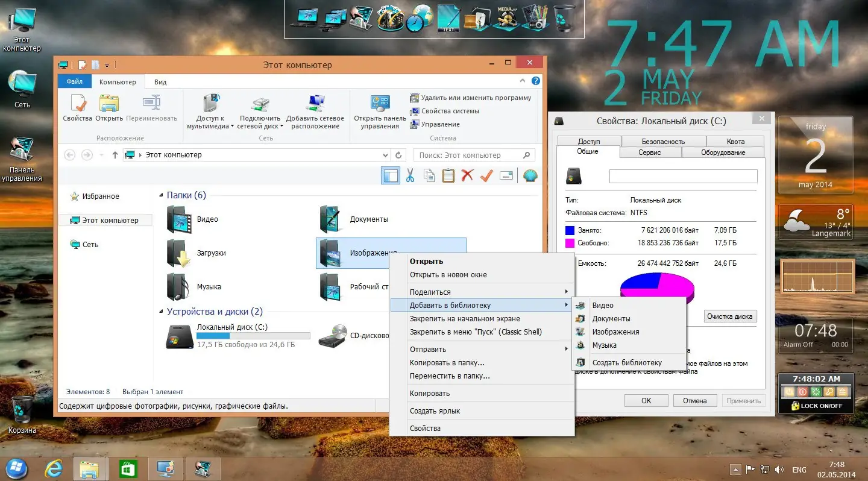Image resolution: width=868 pixels, height=481 pixels.
Task: Open Доступ к мультимедиа dropdown
Action: coord(210,112)
